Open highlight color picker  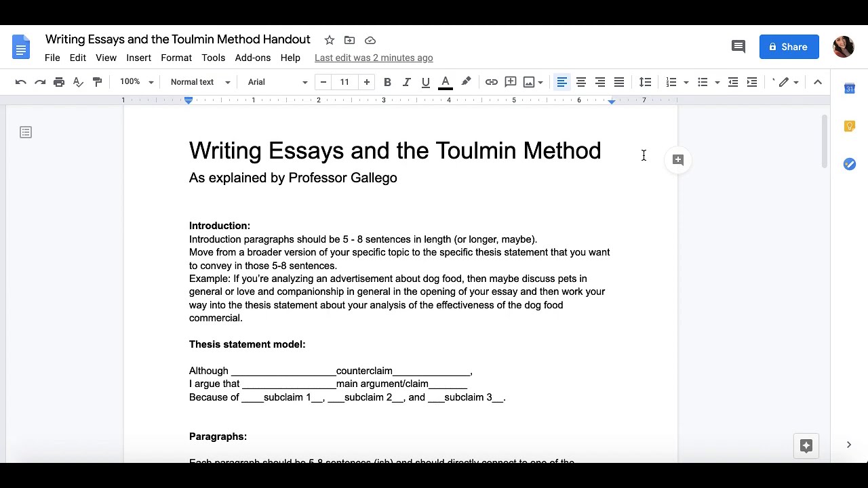tap(466, 82)
